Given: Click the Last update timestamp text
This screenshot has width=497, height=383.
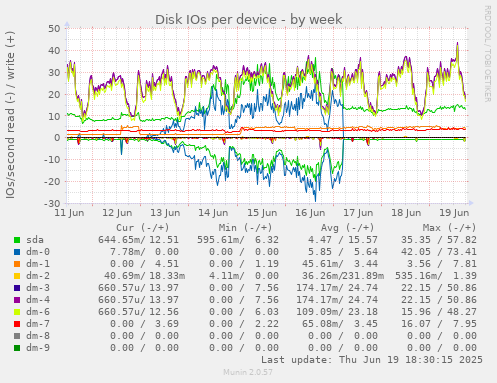Looking at the screenshot, I should click(372, 360).
